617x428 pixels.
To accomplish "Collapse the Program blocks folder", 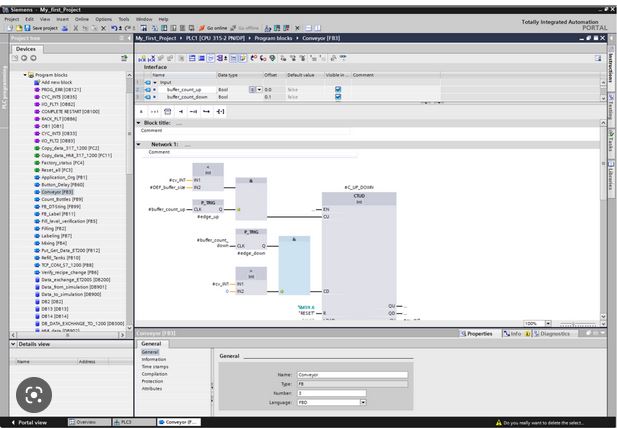I will (25, 75).
